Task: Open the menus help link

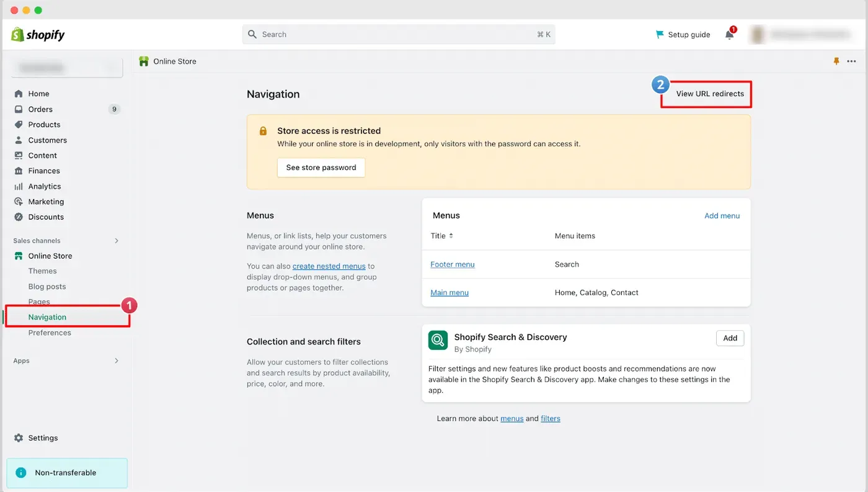Action: click(512, 419)
